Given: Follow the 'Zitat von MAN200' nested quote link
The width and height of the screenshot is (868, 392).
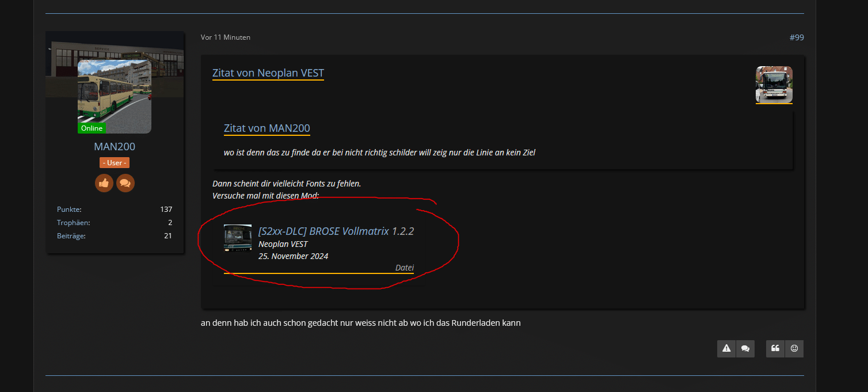Looking at the screenshot, I should click(267, 128).
